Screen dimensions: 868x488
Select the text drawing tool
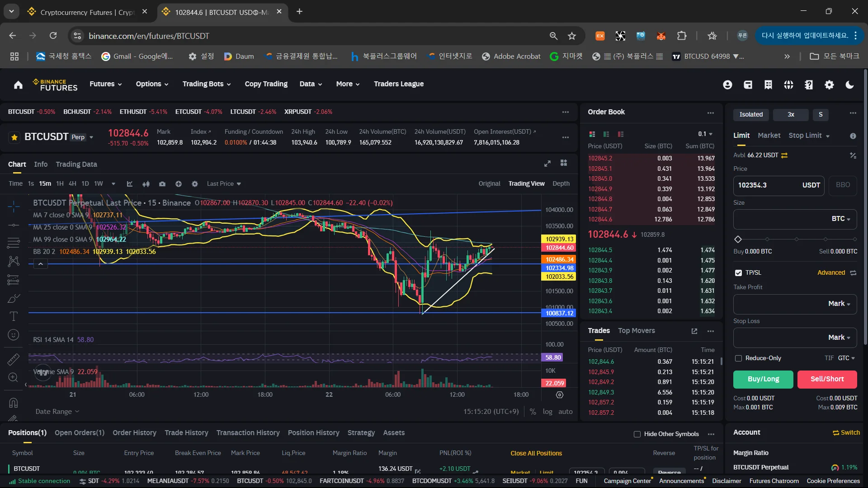(x=14, y=316)
